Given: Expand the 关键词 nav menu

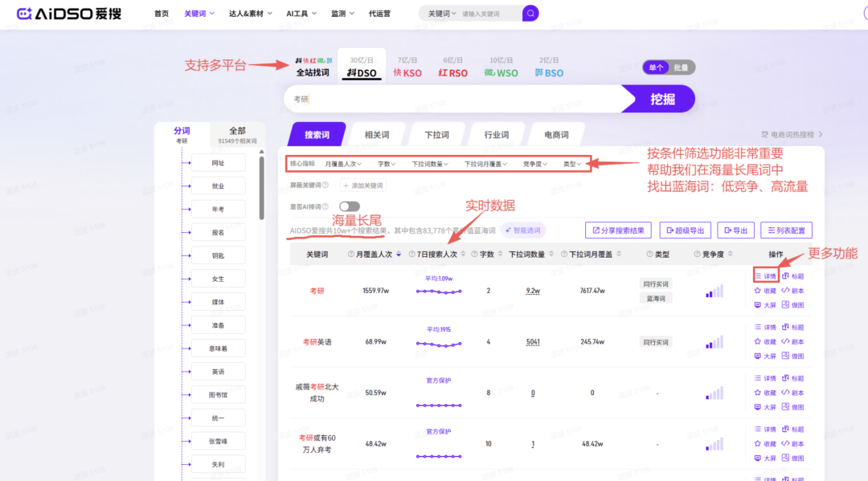Looking at the screenshot, I should (199, 14).
